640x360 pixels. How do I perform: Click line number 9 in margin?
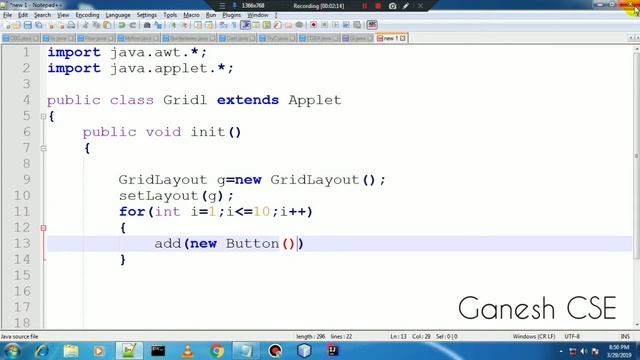pos(27,179)
